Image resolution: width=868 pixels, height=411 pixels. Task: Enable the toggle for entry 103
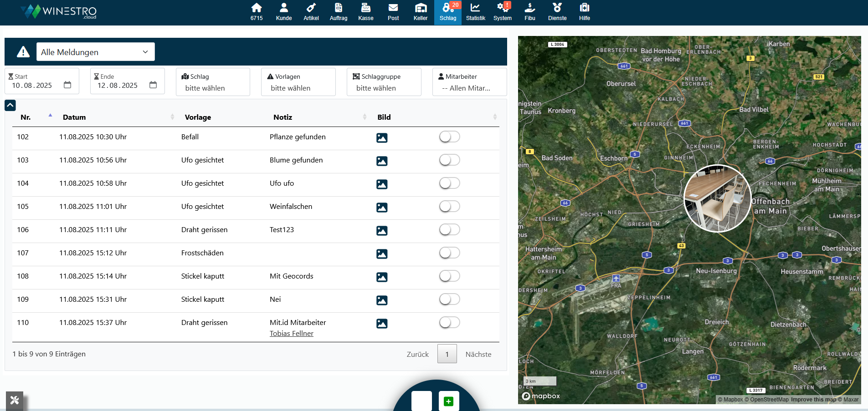coord(449,160)
